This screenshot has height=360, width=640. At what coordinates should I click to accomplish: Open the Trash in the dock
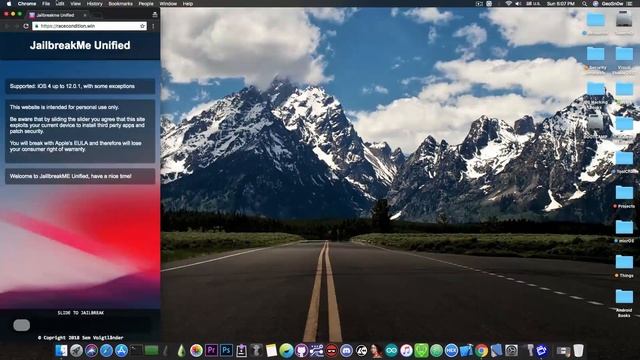coord(578,351)
